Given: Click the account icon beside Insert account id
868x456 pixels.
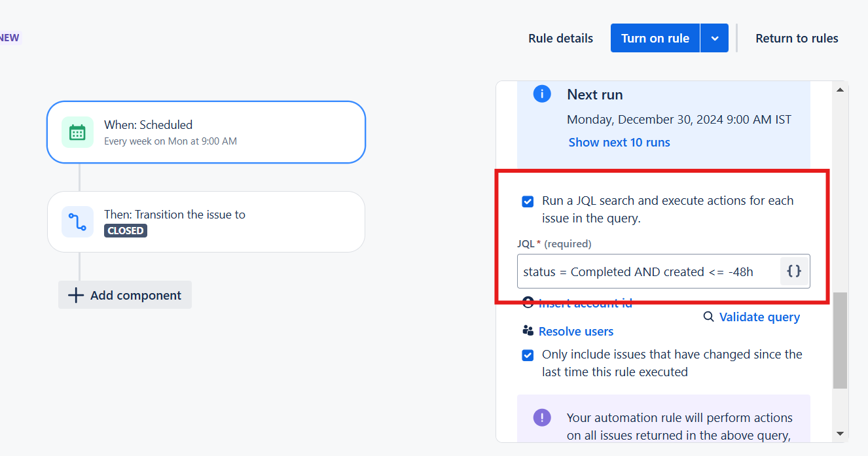Looking at the screenshot, I should (528, 302).
